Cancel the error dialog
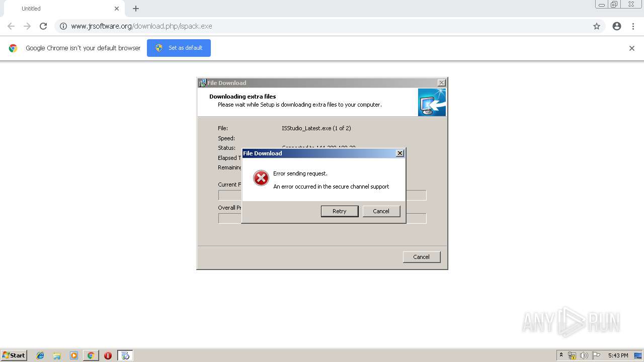 coord(381,211)
